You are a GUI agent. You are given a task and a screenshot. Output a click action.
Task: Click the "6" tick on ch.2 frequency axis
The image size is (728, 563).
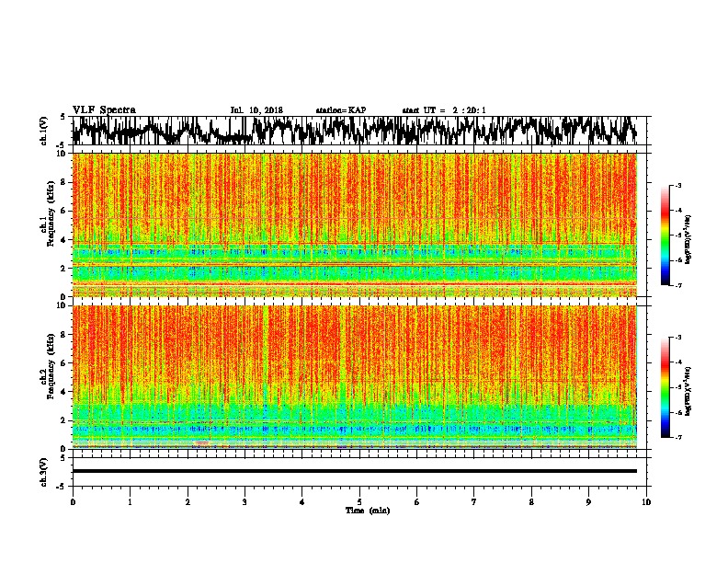[x=63, y=362]
